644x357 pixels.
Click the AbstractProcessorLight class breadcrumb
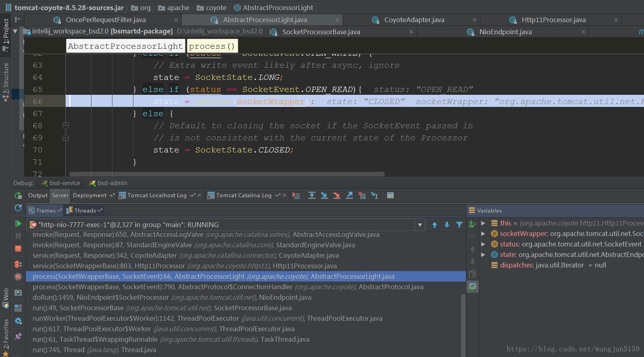coord(125,46)
